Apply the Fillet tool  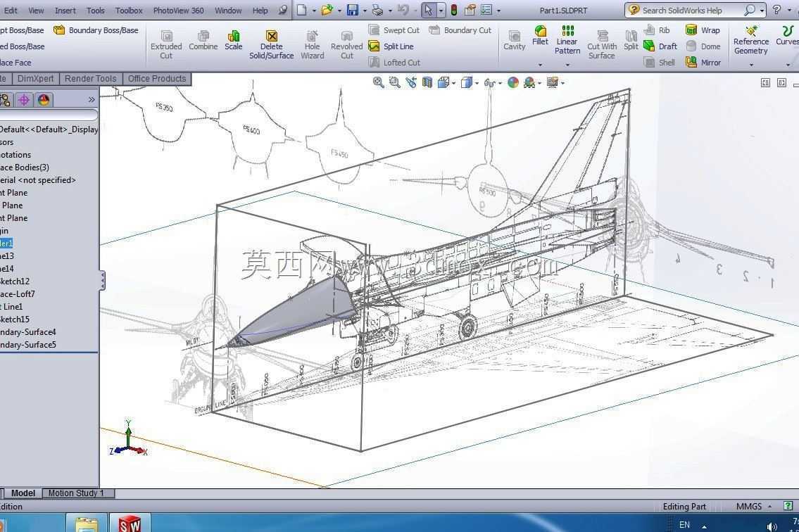540,36
